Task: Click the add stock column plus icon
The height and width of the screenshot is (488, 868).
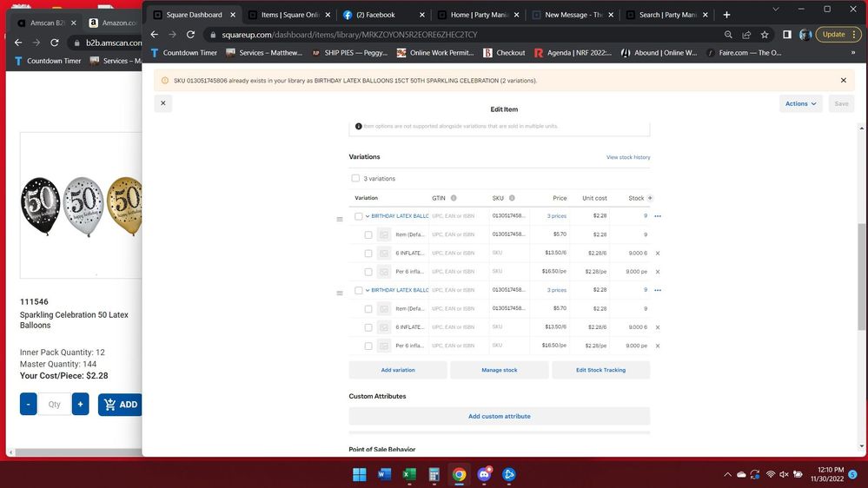Action: point(650,198)
